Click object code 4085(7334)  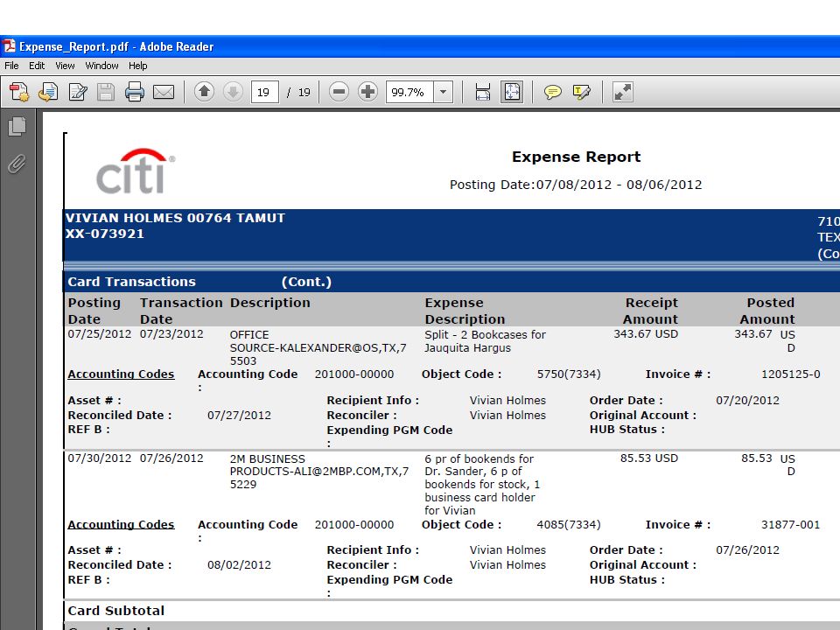(x=569, y=524)
